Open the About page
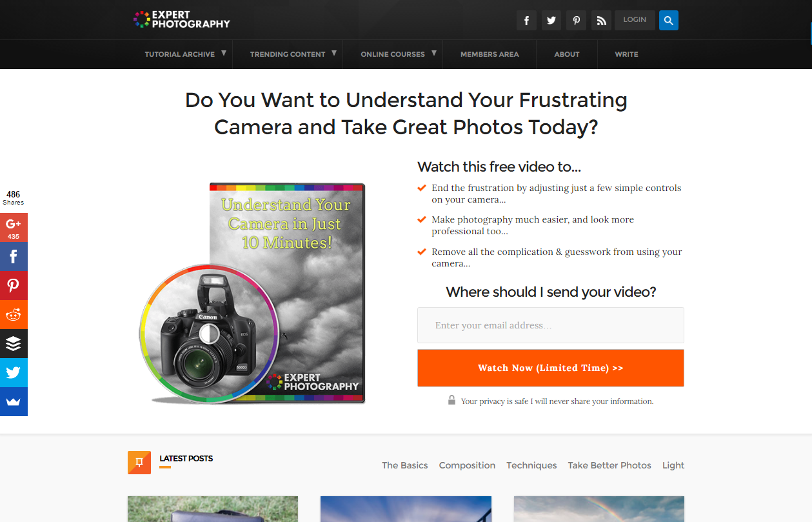Image resolution: width=812 pixels, height=522 pixels. pos(567,54)
